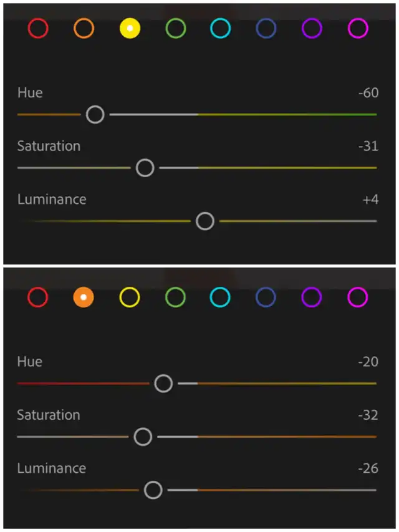Select the green color circle in top panel
Viewport: 399px width, 532px height.
(176, 28)
